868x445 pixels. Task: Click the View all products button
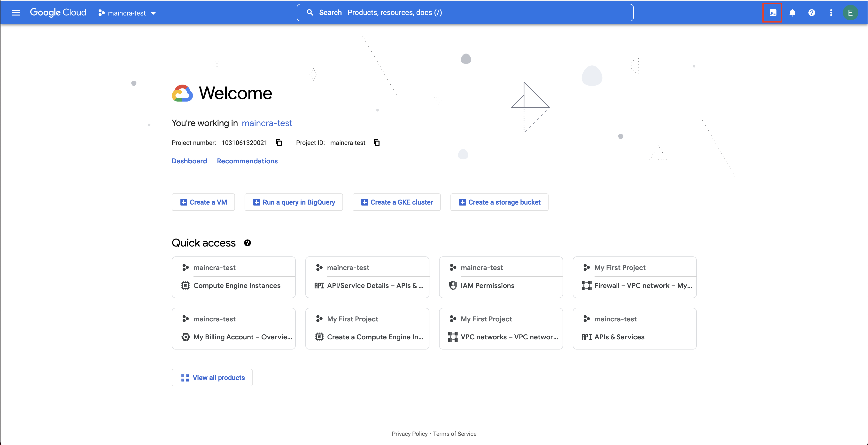coord(212,378)
